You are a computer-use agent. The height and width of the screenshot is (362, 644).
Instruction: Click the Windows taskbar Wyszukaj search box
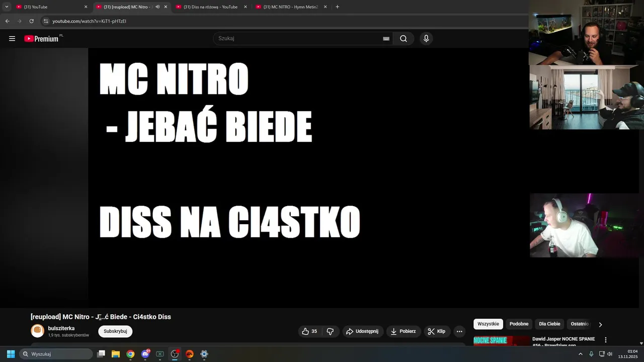pos(56,354)
